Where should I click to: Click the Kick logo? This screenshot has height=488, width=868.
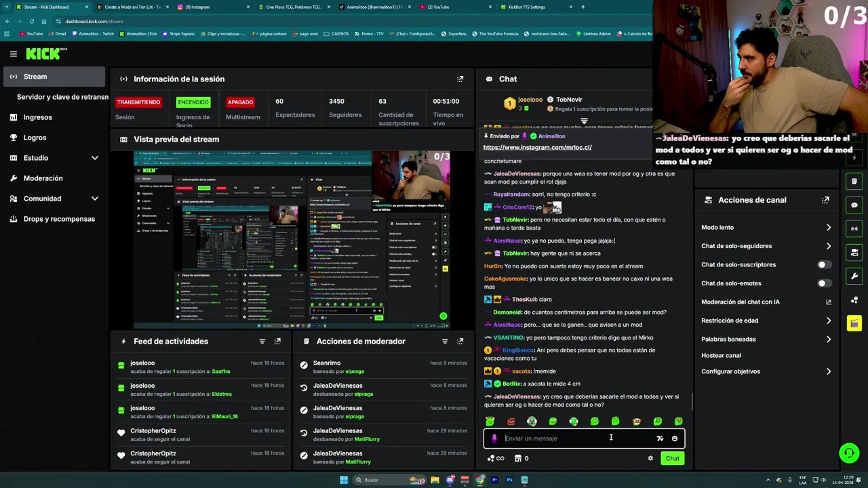45,54
